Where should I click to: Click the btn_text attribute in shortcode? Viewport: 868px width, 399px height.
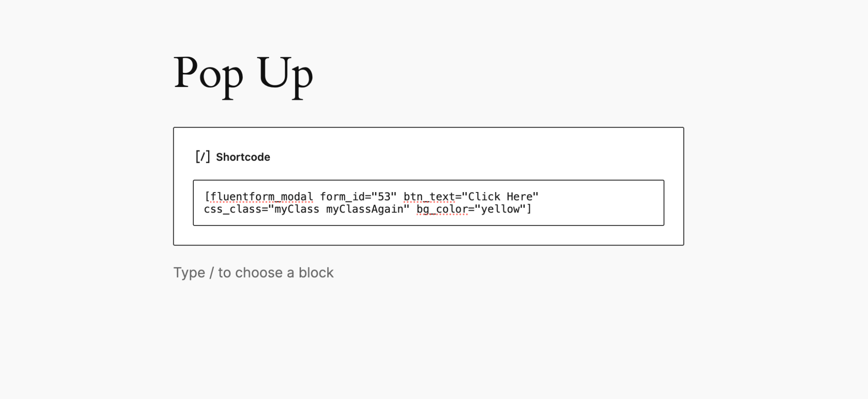tap(429, 196)
